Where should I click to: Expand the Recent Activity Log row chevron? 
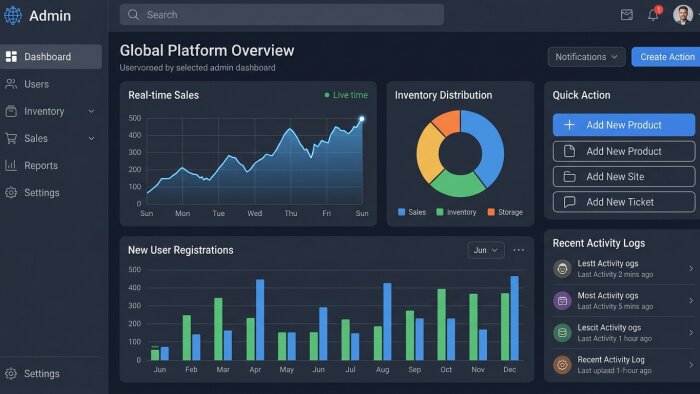(691, 365)
